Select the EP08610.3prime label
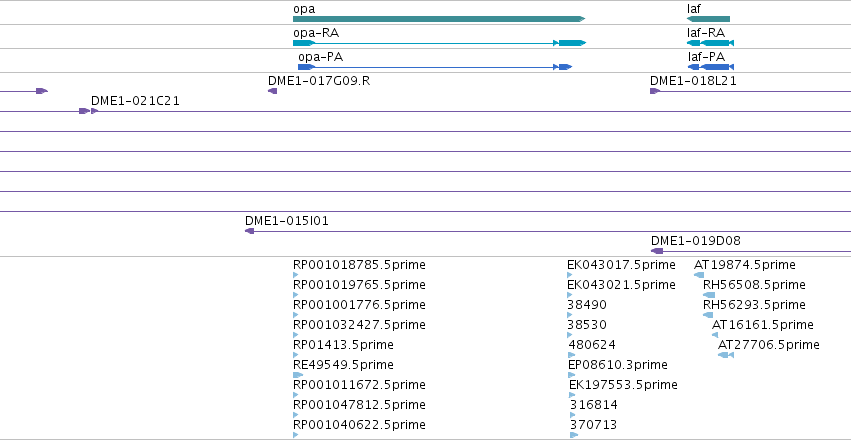The width and height of the screenshot is (851, 440). tap(618, 365)
